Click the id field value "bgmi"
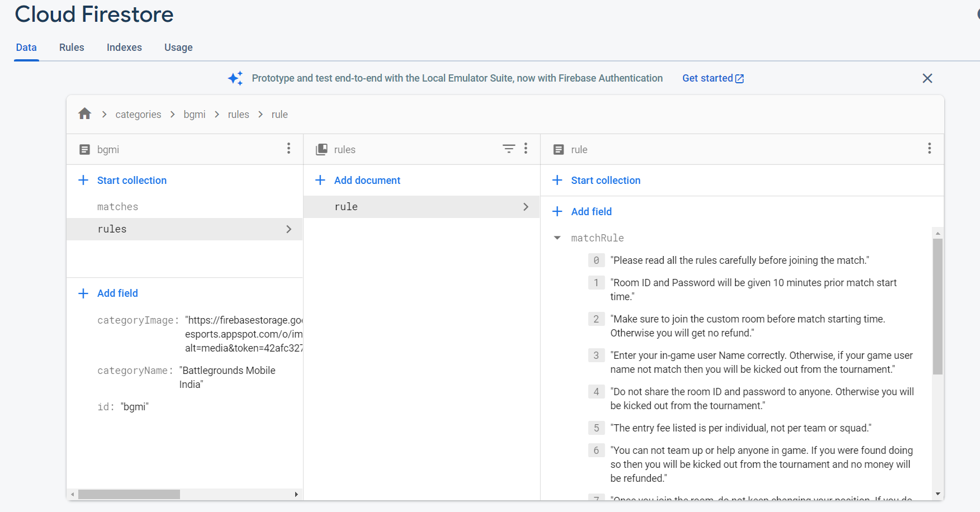Image resolution: width=980 pixels, height=512 pixels. click(x=135, y=407)
